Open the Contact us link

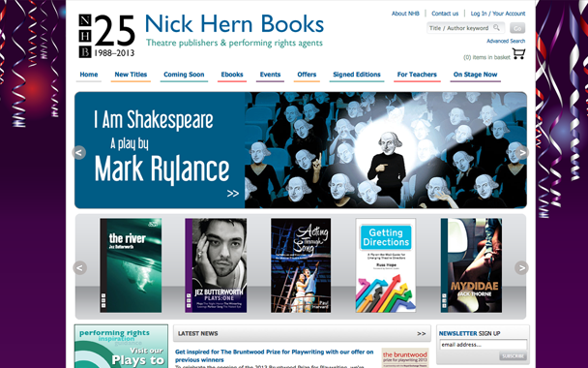point(445,14)
